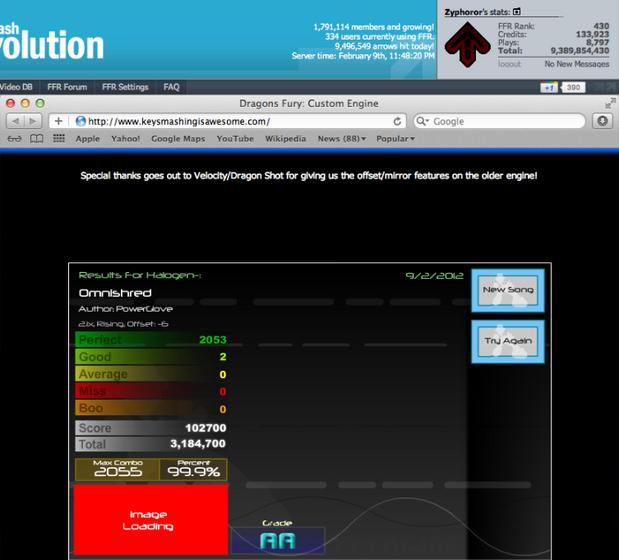The image size is (619, 560).
Task: Open Top Sites grid icon
Action: [59, 138]
